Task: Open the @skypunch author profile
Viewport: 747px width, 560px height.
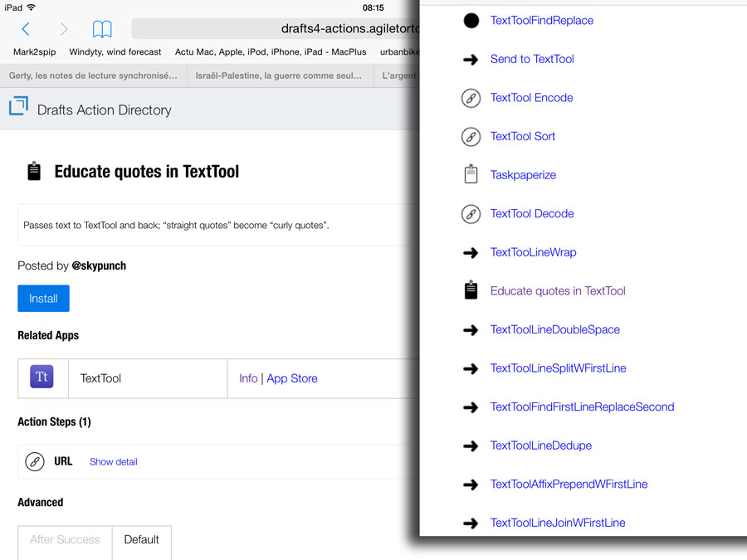Action: point(99,265)
